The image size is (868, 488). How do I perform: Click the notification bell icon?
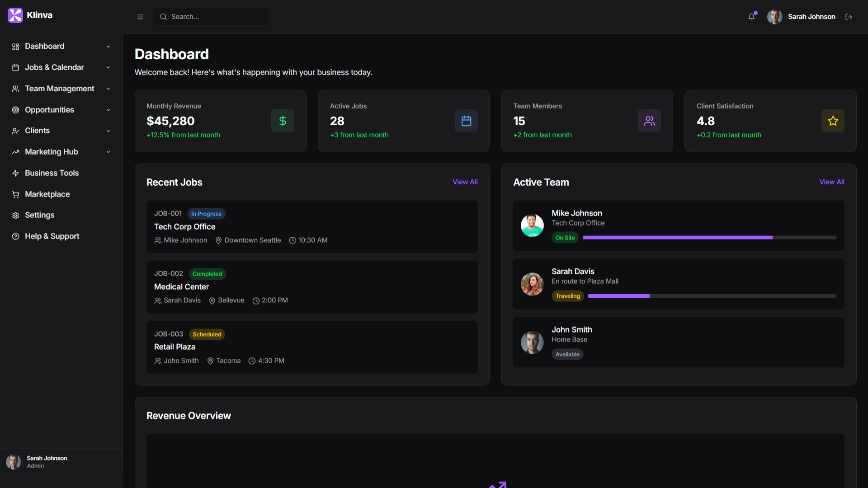click(x=751, y=17)
